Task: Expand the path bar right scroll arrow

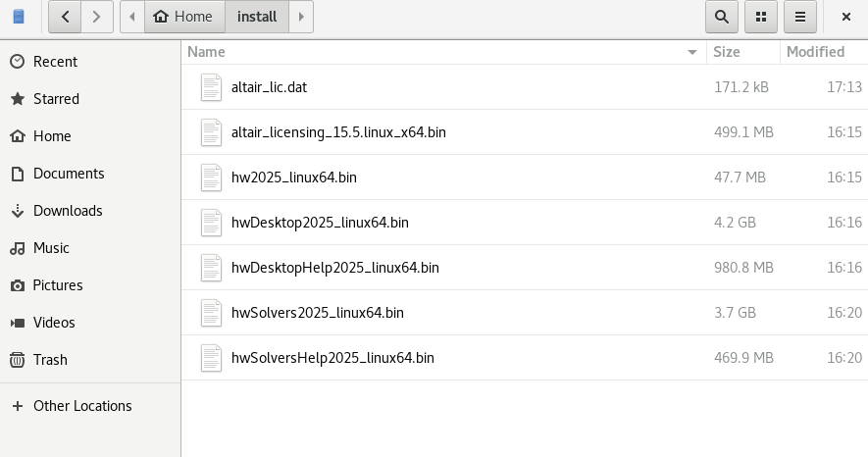Action: pos(301,17)
